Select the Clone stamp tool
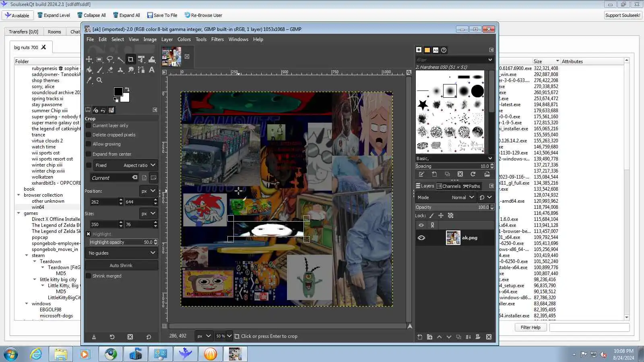This screenshot has width=644, height=362. [120, 70]
